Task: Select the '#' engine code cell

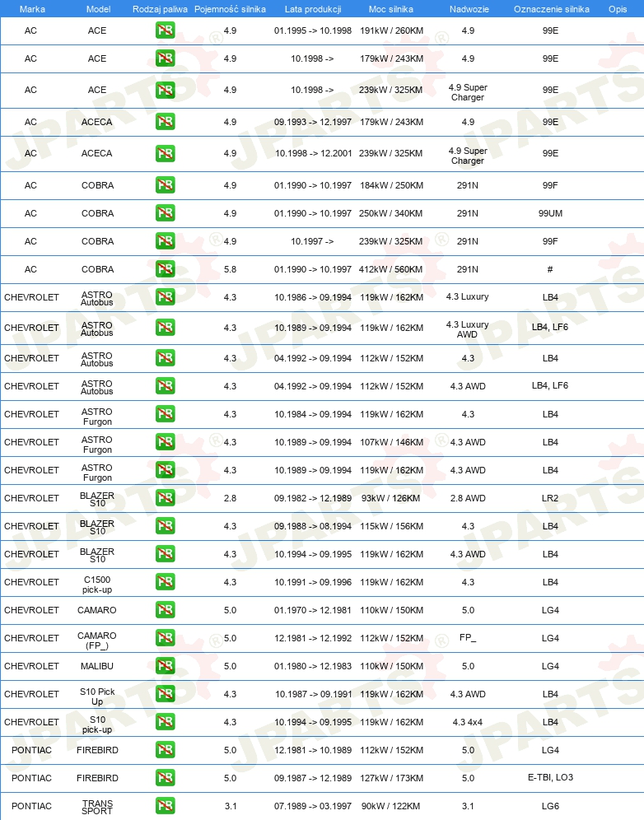Action: pos(550,269)
